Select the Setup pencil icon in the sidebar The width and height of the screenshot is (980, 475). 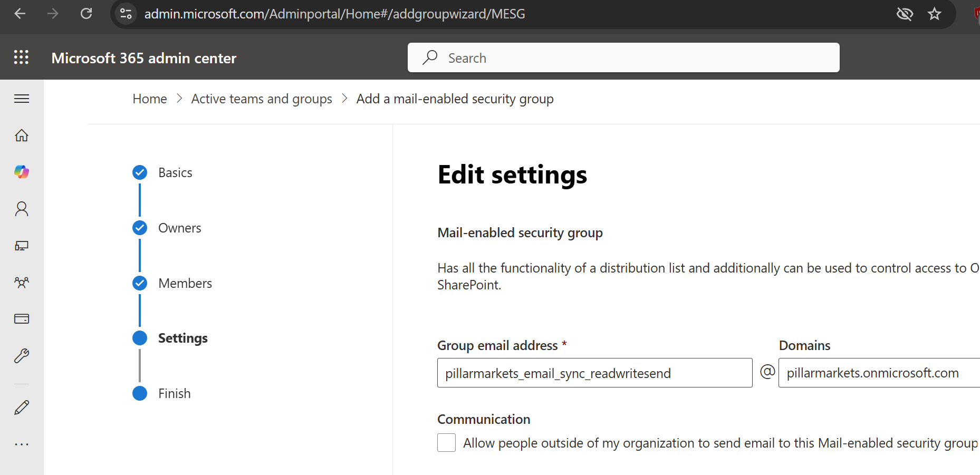tap(21, 407)
